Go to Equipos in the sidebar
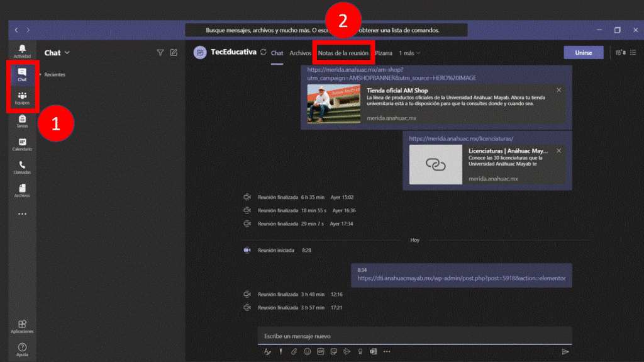Screen dimensions: 644x362 [x=22, y=98]
